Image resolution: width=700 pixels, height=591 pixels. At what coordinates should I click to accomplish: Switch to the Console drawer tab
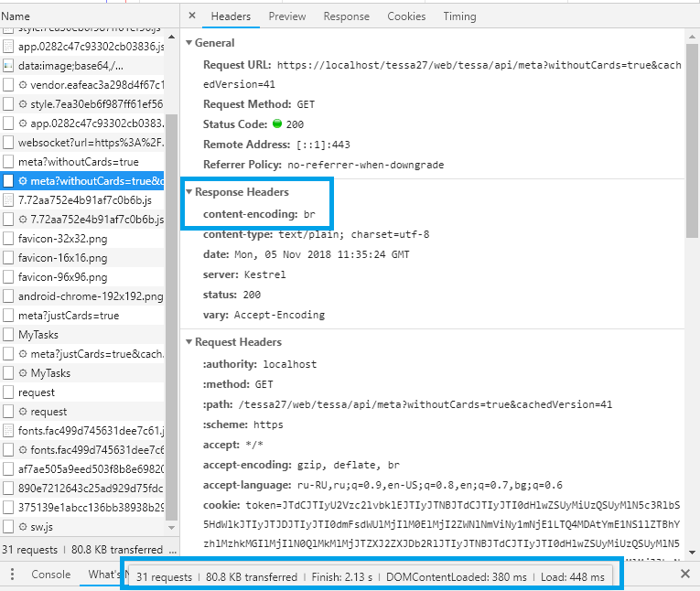[x=51, y=575]
